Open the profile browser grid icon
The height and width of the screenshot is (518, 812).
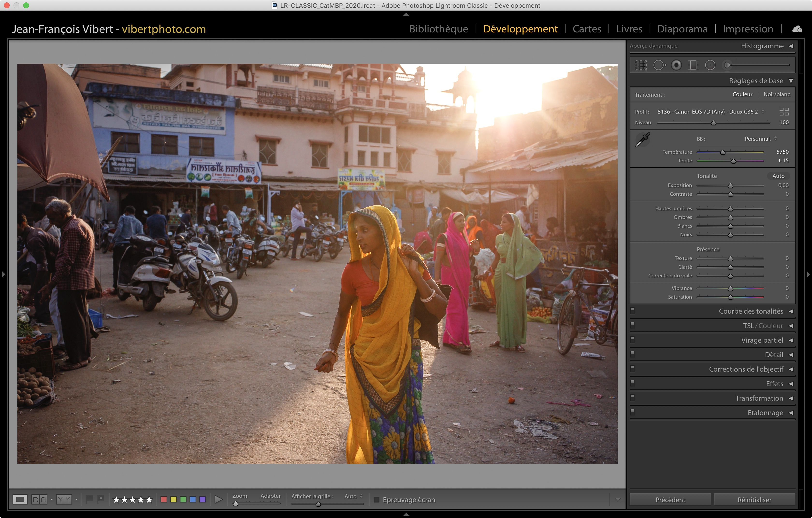pos(784,112)
